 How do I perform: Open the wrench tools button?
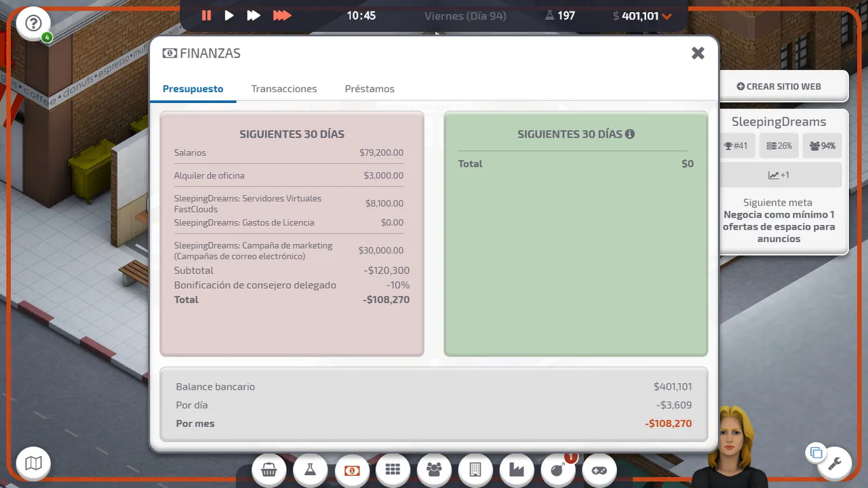pyautogui.click(x=834, y=464)
